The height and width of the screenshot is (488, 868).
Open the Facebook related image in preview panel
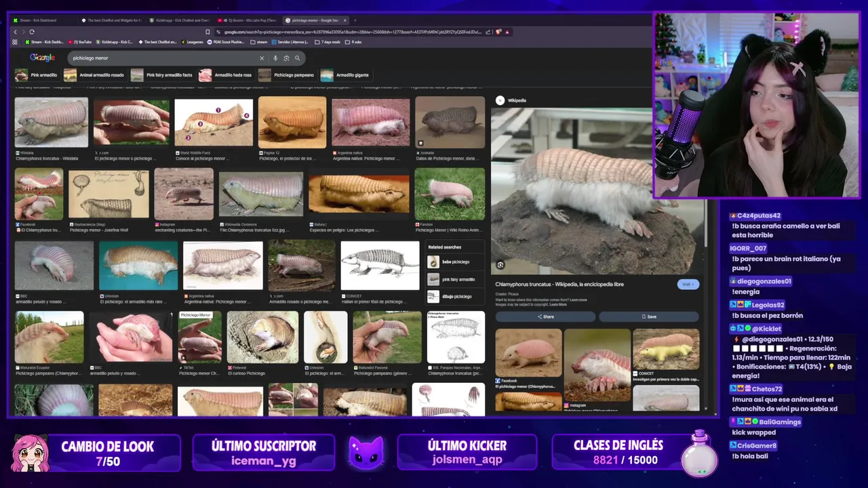pyautogui.click(x=528, y=352)
